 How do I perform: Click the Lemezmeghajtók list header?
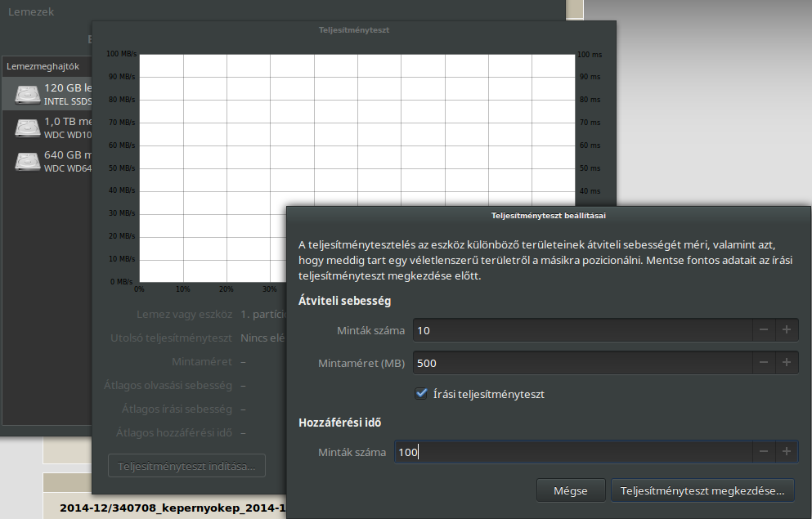coord(43,66)
